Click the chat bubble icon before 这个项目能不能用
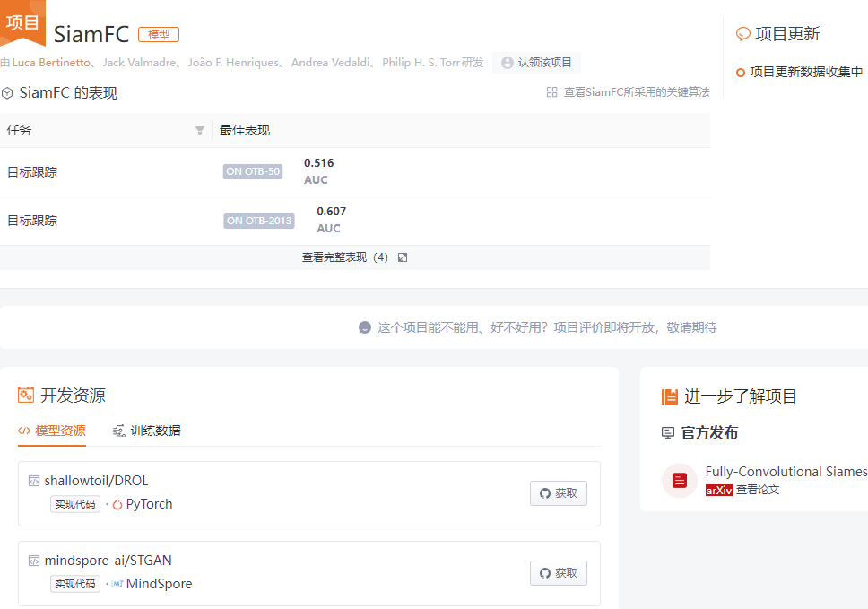The image size is (868, 609). [x=365, y=327]
